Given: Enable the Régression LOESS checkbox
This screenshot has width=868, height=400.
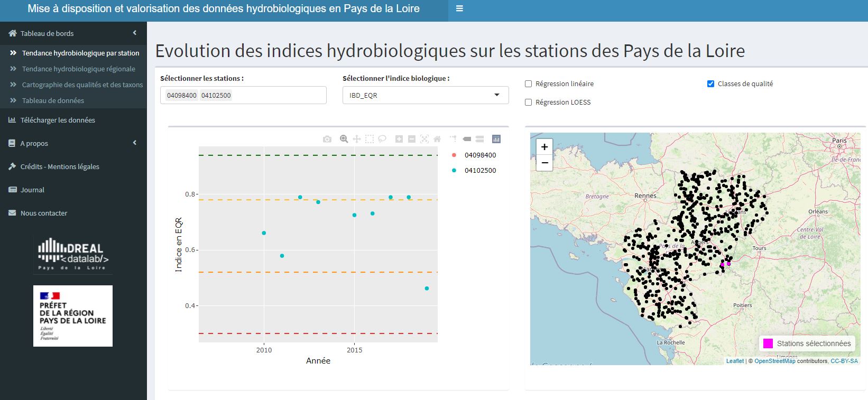Looking at the screenshot, I should 528,102.
